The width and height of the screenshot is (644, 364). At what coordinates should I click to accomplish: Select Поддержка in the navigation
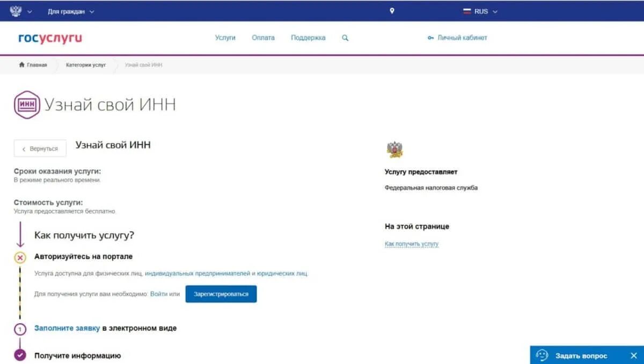point(308,38)
